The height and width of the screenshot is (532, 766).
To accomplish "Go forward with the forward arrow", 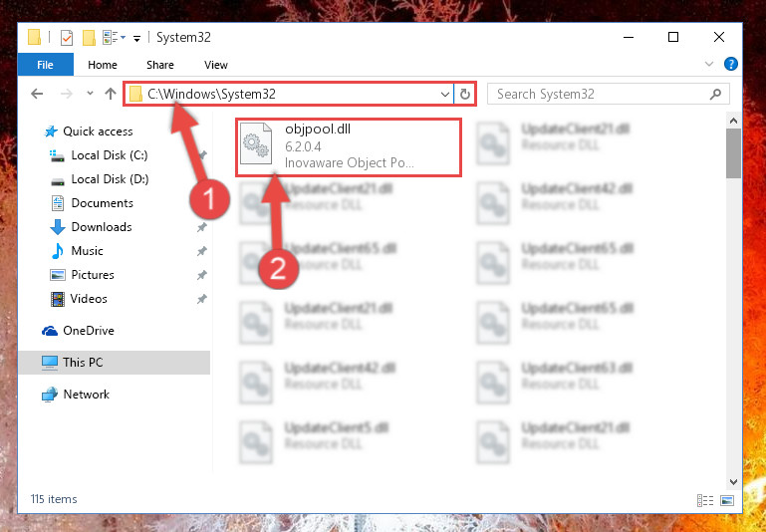I will click(67, 94).
